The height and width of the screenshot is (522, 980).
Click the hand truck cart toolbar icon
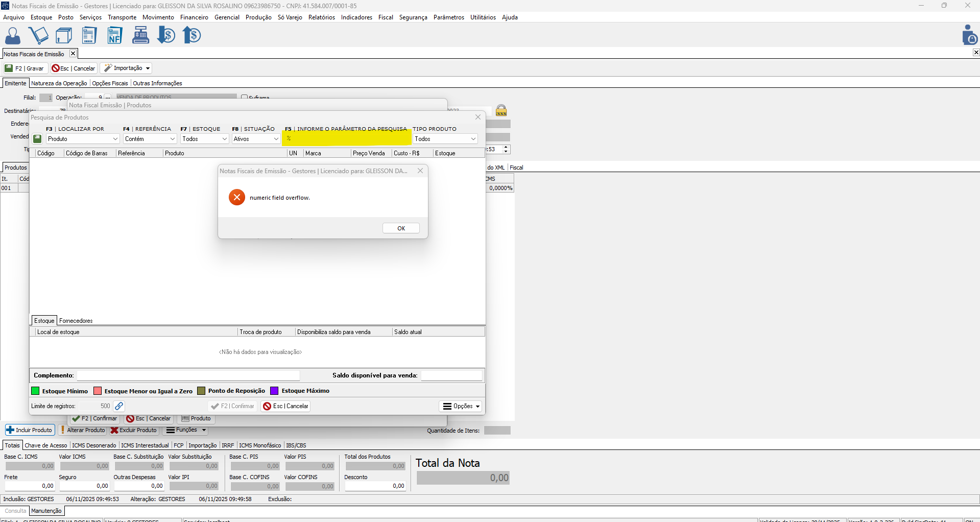(x=38, y=36)
